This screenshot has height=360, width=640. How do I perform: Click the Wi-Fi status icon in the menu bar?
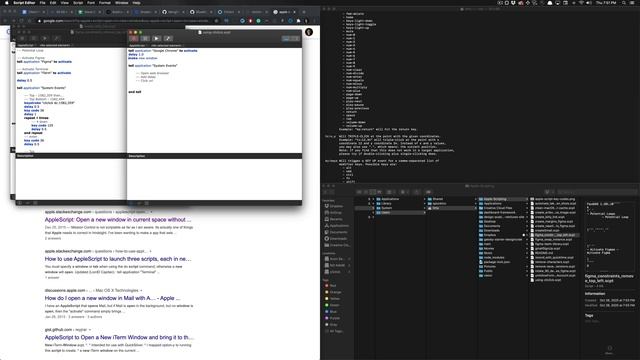point(581,2)
